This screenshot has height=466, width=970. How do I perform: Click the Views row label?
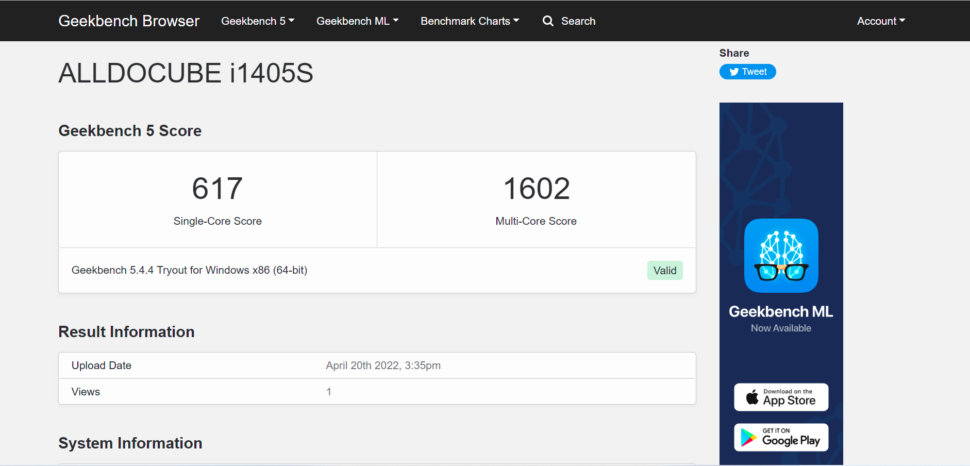tap(85, 392)
